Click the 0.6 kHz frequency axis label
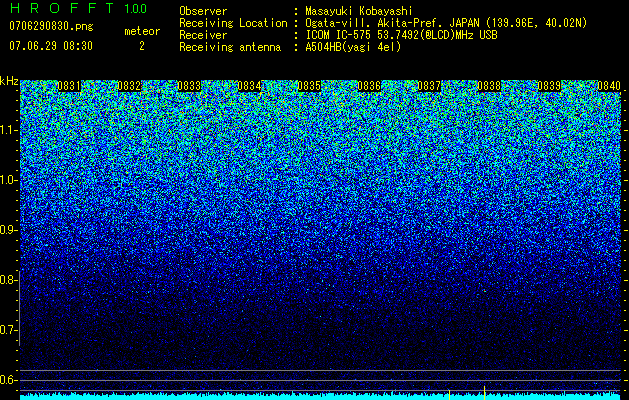This screenshot has width=629, height=400. [x=8, y=380]
